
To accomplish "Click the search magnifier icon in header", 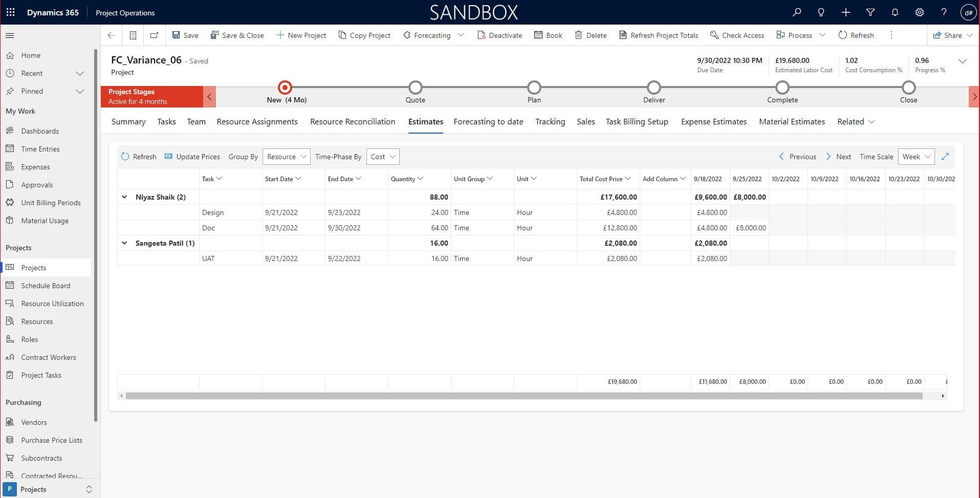I will pyautogui.click(x=797, y=12).
